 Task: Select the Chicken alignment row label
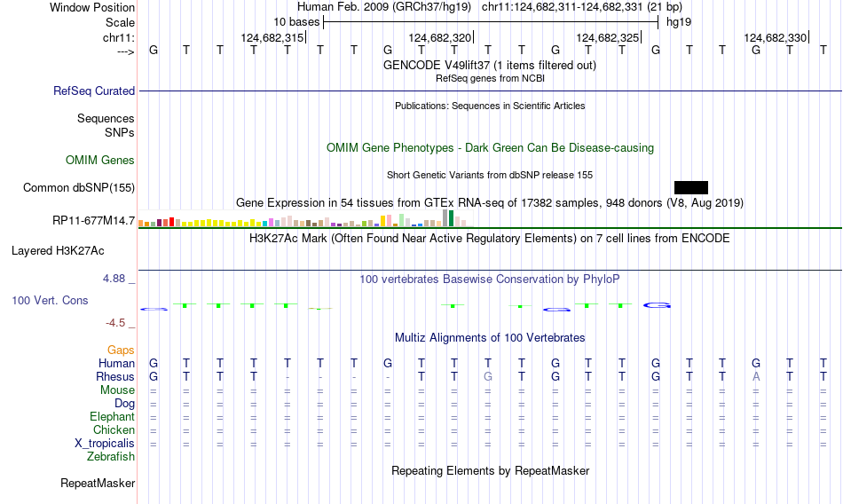(x=114, y=429)
